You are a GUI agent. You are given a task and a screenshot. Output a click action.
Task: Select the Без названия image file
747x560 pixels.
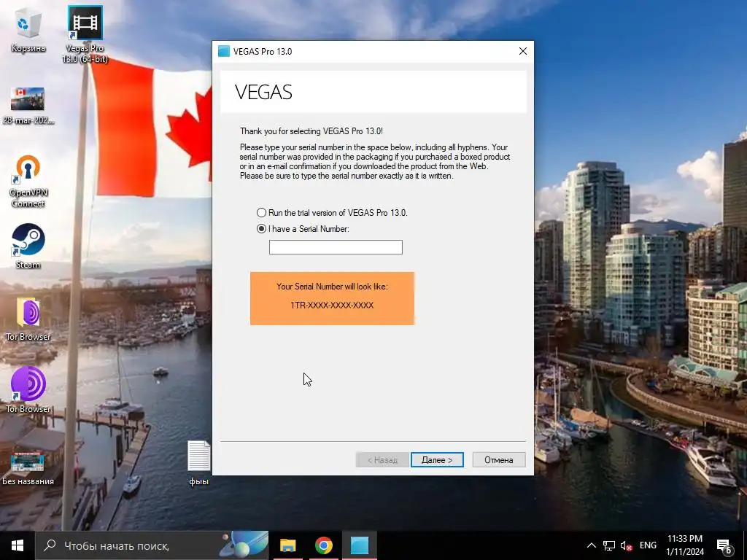28,467
